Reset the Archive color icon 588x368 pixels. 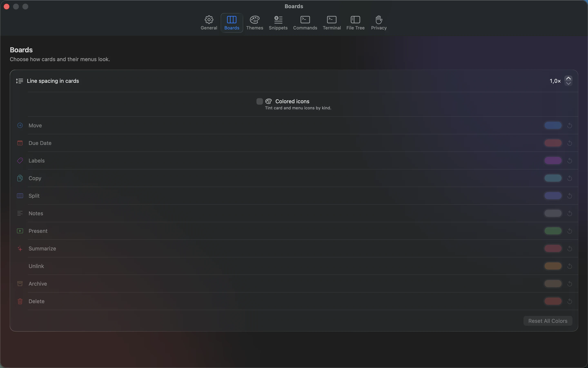[x=570, y=284]
